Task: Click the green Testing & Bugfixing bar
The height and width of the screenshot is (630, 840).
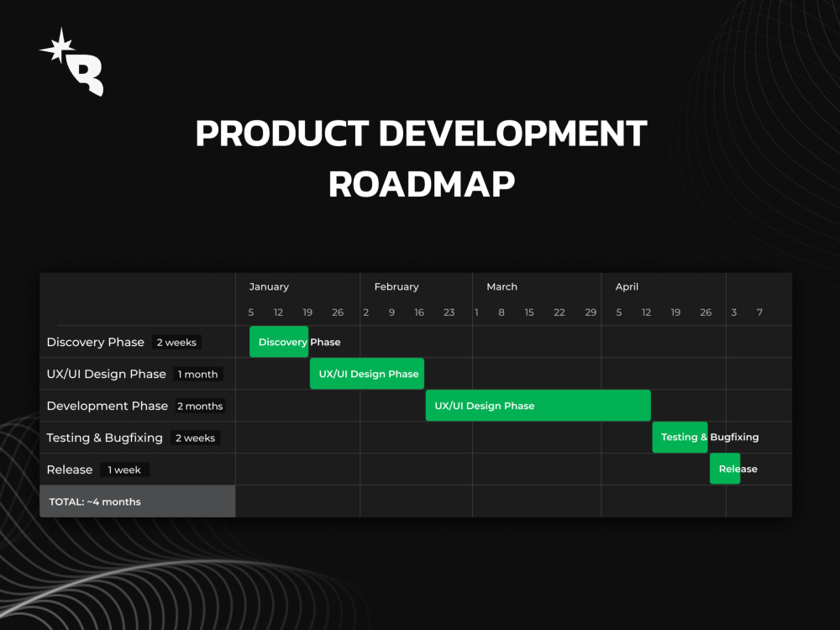Action: tap(680, 437)
